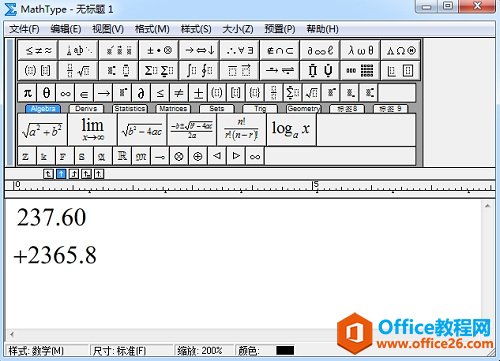Insert the pi symbol from small bar
This screenshot has width=500, height=361.
click(x=27, y=93)
